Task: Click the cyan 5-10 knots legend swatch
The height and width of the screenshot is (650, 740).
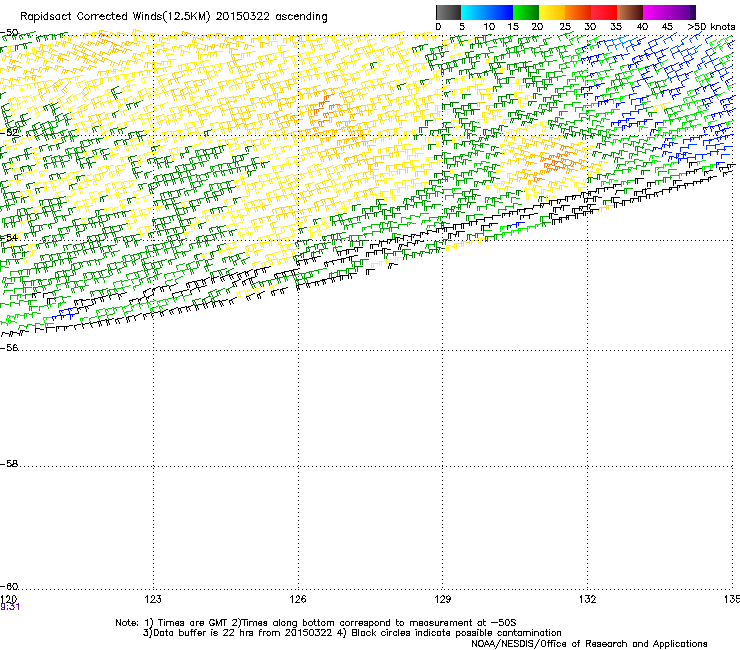Action: 474,12
